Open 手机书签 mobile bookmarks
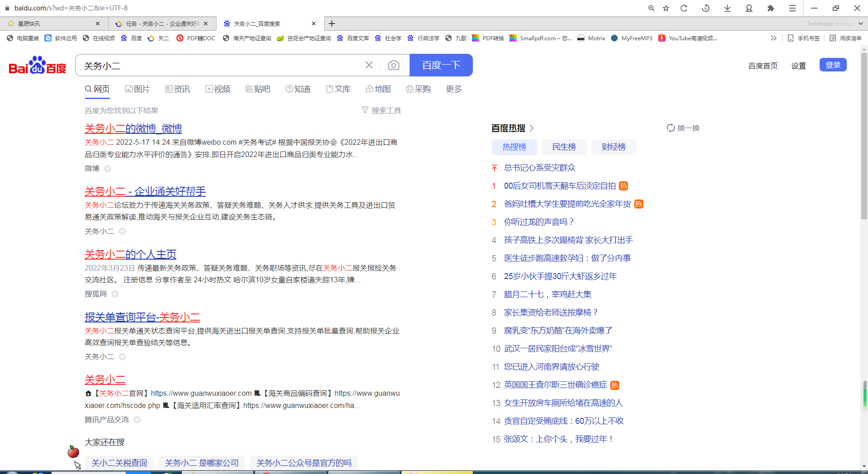This screenshot has width=868, height=474. [x=804, y=38]
